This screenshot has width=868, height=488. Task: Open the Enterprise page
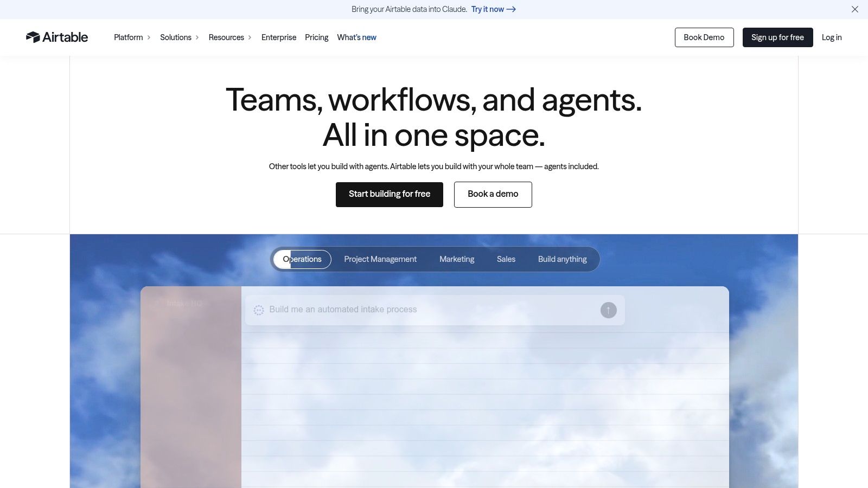click(279, 37)
